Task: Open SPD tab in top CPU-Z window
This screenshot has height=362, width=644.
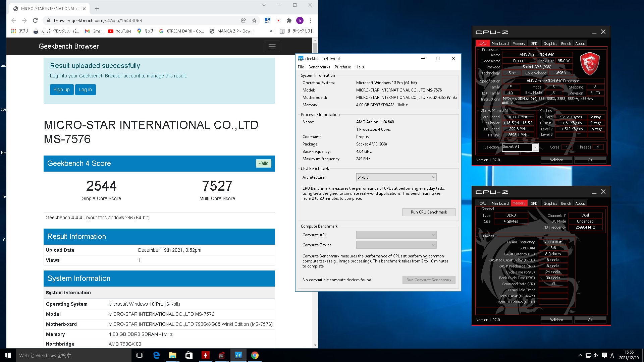Action: pos(534,44)
